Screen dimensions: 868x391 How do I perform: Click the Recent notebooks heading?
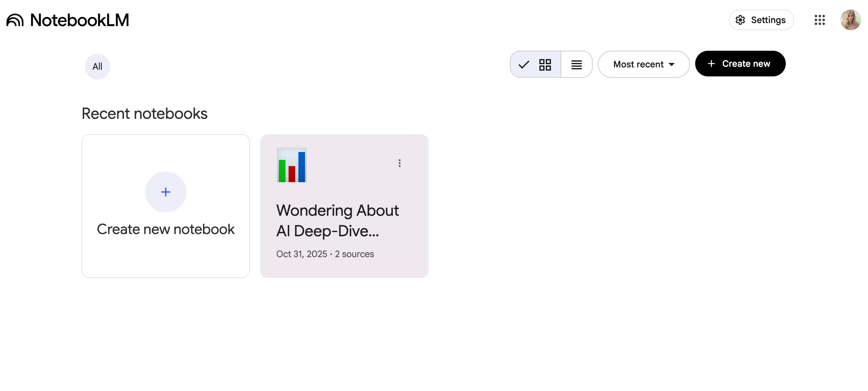click(x=144, y=114)
